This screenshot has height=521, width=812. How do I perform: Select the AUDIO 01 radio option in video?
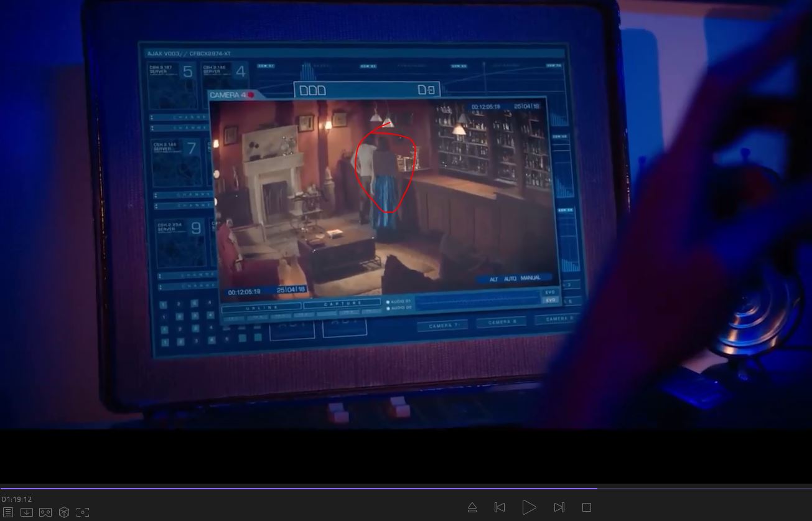388,302
